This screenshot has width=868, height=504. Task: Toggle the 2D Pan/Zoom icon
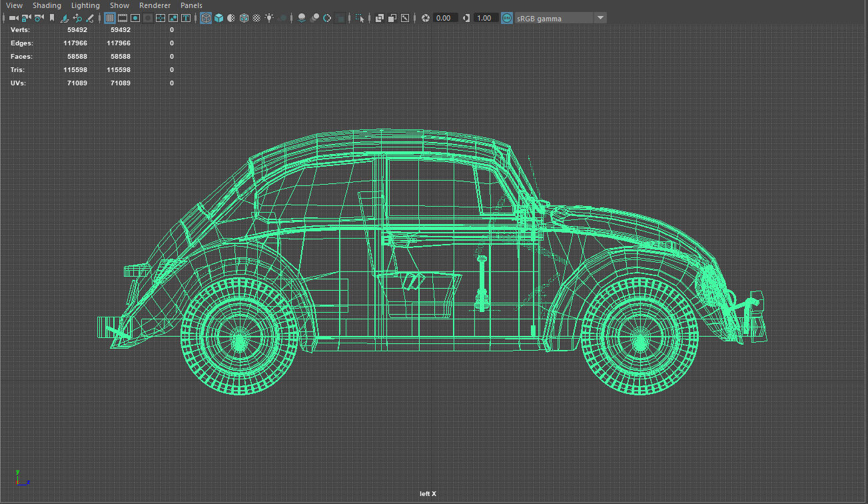(77, 18)
